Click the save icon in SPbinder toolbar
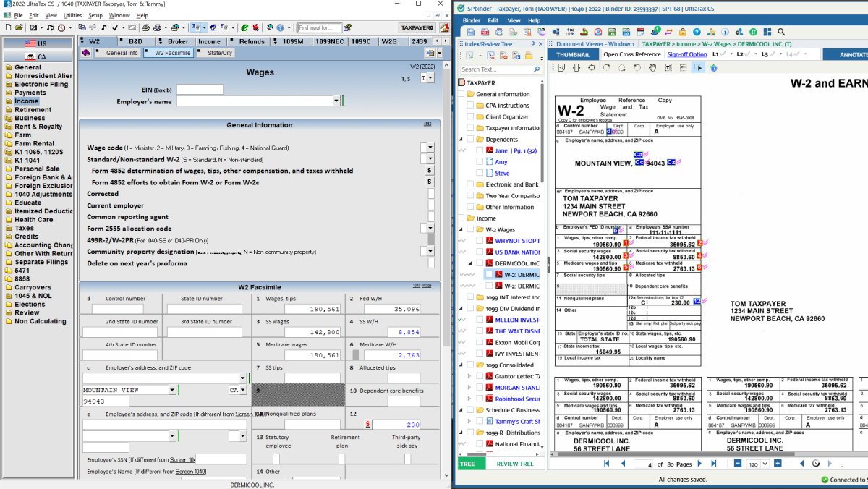Image resolution: width=868 pixels, height=489 pixels. click(x=470, y=33)
